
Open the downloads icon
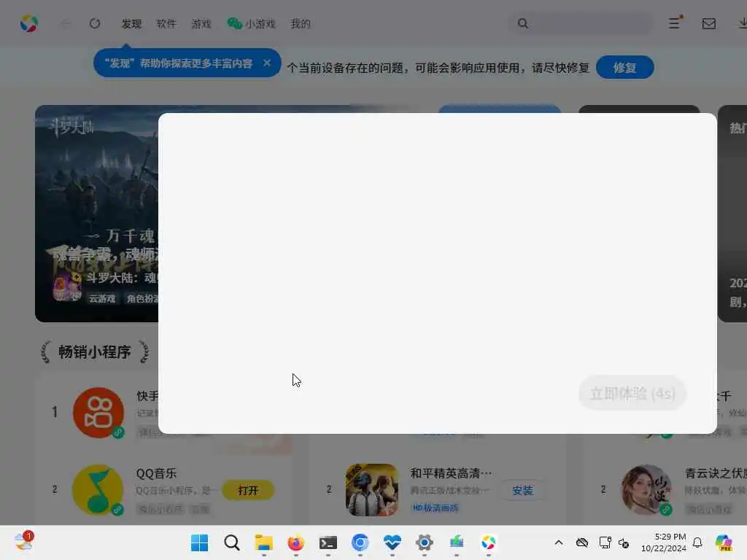[x=742, y=23]
